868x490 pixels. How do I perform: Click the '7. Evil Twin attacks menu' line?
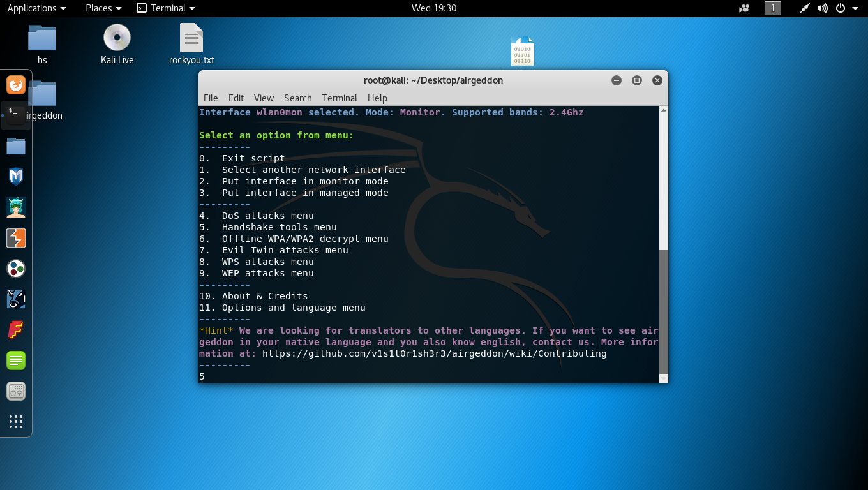click(274, 250)
